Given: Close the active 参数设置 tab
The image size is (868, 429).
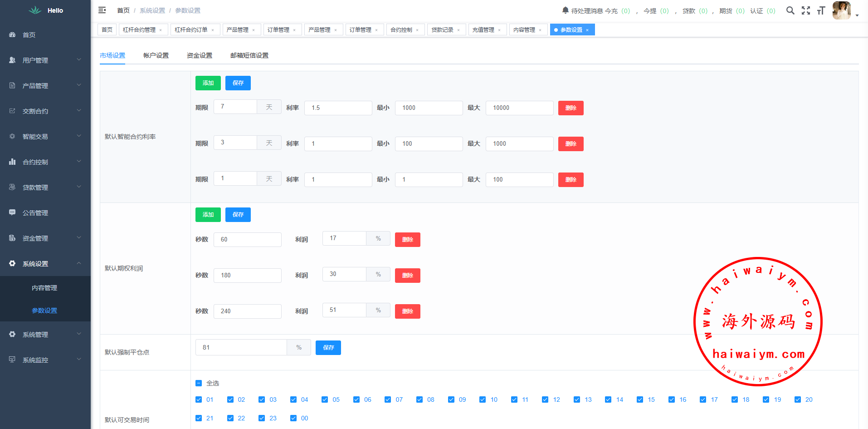Looking at the screenshot, I should coord(587,30).
